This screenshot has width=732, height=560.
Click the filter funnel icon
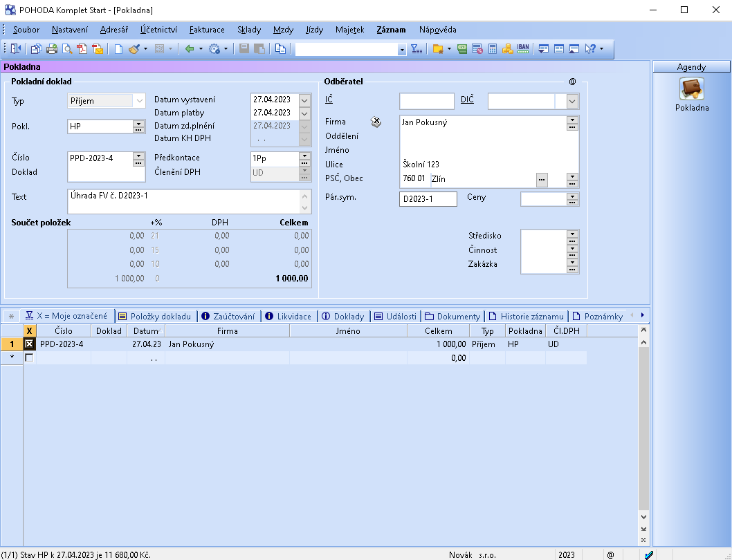click(417, 48)
